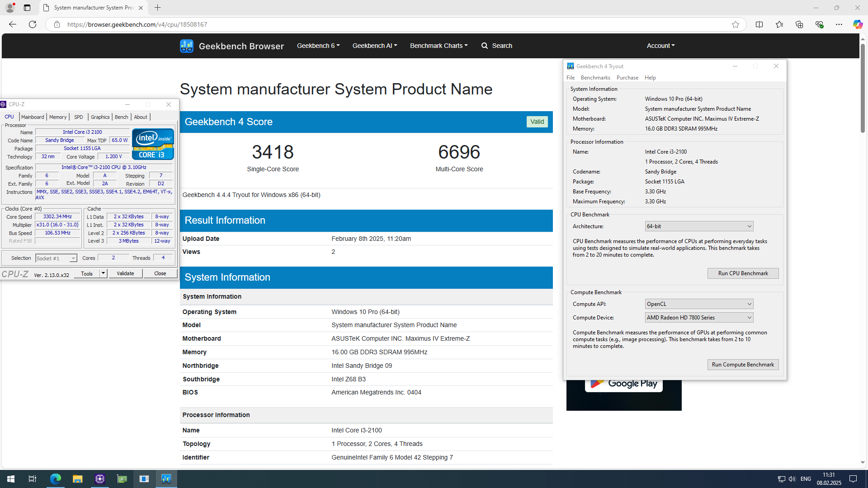
Task: Click the search magnifier icon in navbar
Action: coord(485,46)
